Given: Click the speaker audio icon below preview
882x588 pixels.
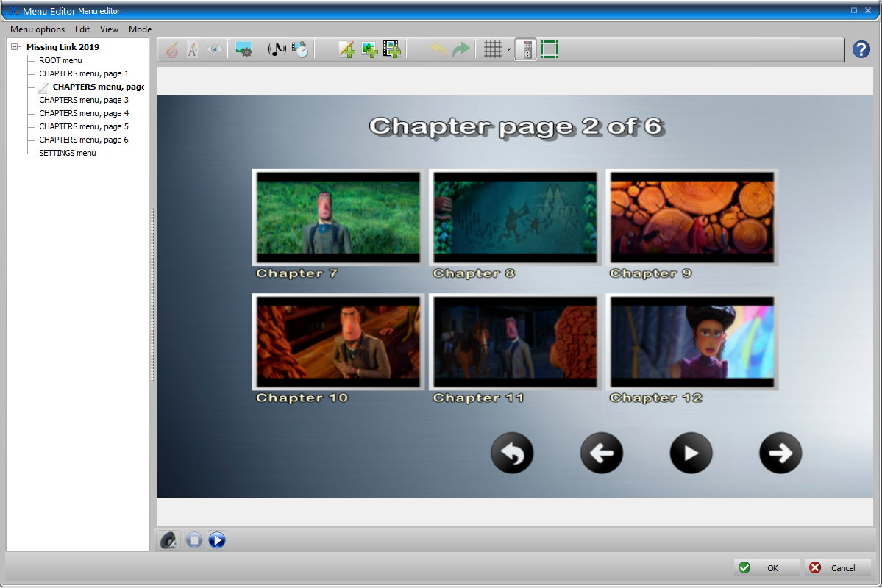Looking at the screenshot, I should click(x=168, y=540).
